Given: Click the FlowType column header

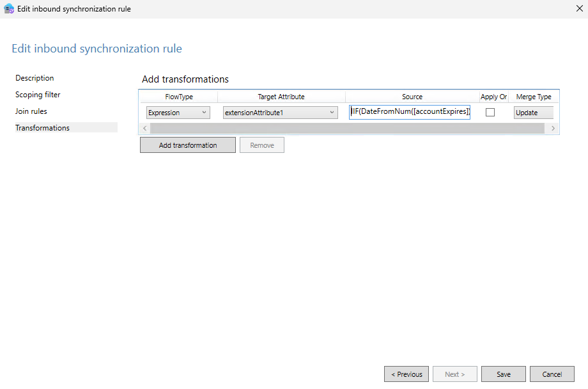Looking at the screenshot, I should click(x=178, y=97).
